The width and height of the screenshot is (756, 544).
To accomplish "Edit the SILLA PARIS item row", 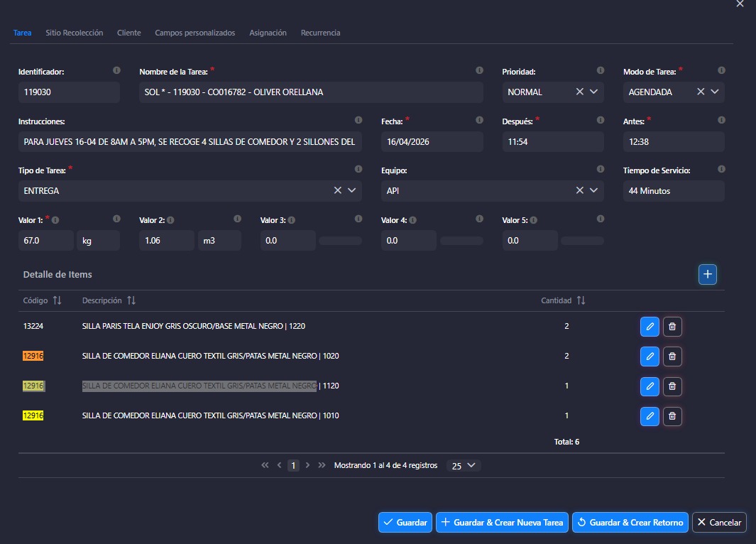I will click(x=650, y=327).
